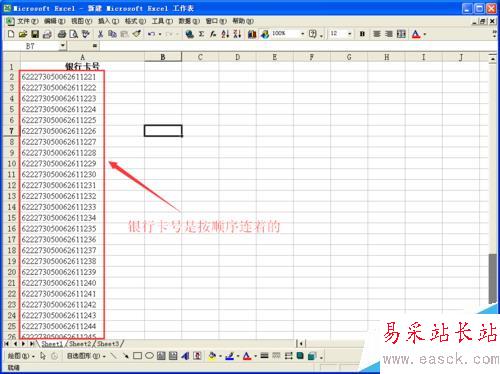Open Print Preview from the toolbar

click(74, 34)
